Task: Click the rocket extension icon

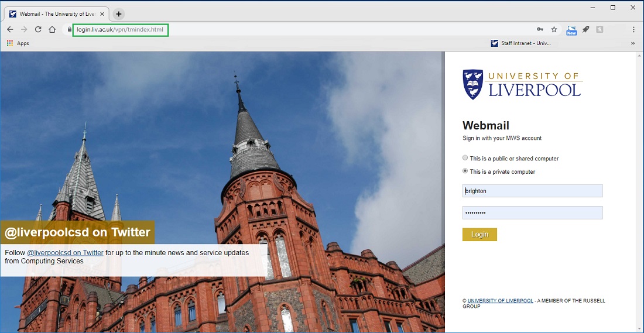Action: click(x=585, y=30)
